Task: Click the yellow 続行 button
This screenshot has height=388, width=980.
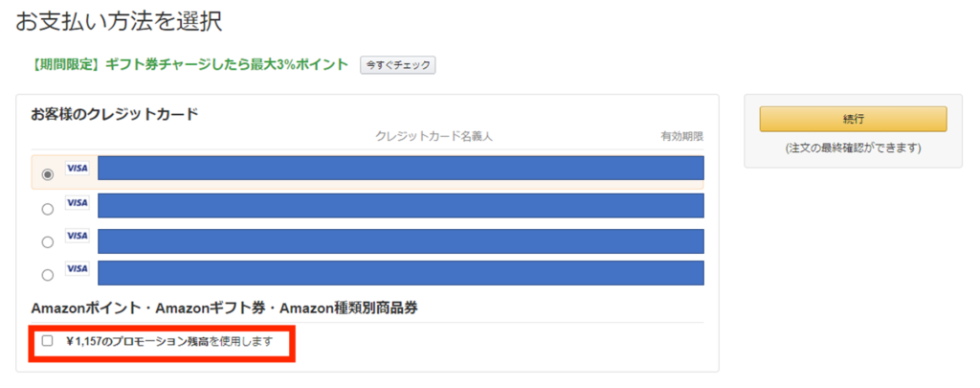Action: click(x=853, y=119)
